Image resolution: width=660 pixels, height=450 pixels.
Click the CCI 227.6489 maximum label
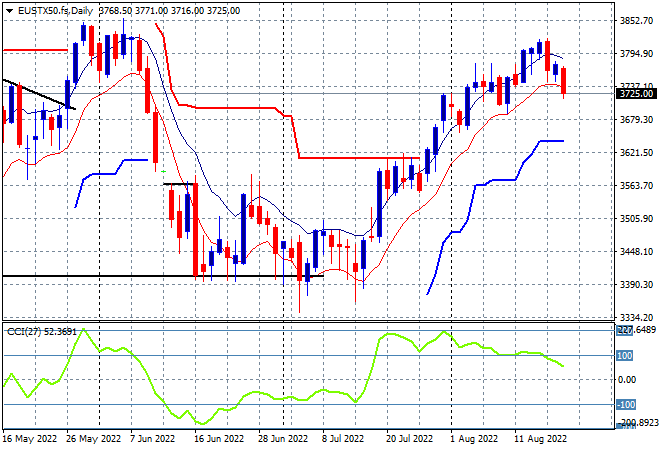(636, 330)
